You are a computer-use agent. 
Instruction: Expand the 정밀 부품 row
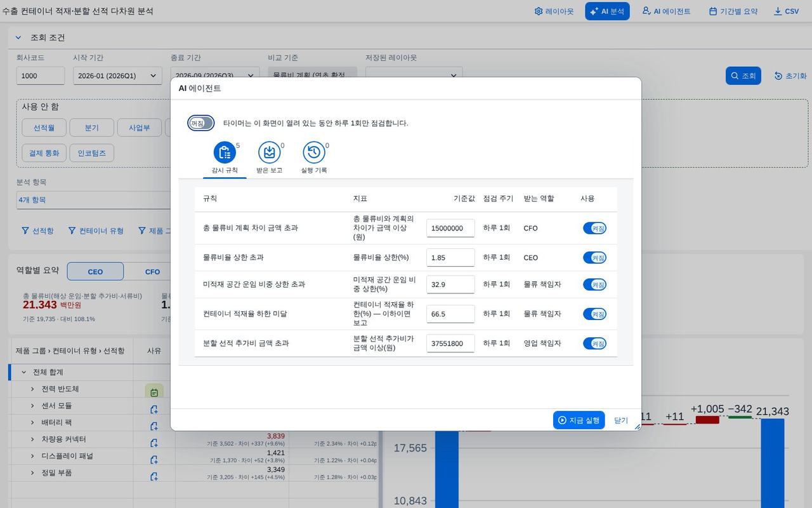click(32, 473)
